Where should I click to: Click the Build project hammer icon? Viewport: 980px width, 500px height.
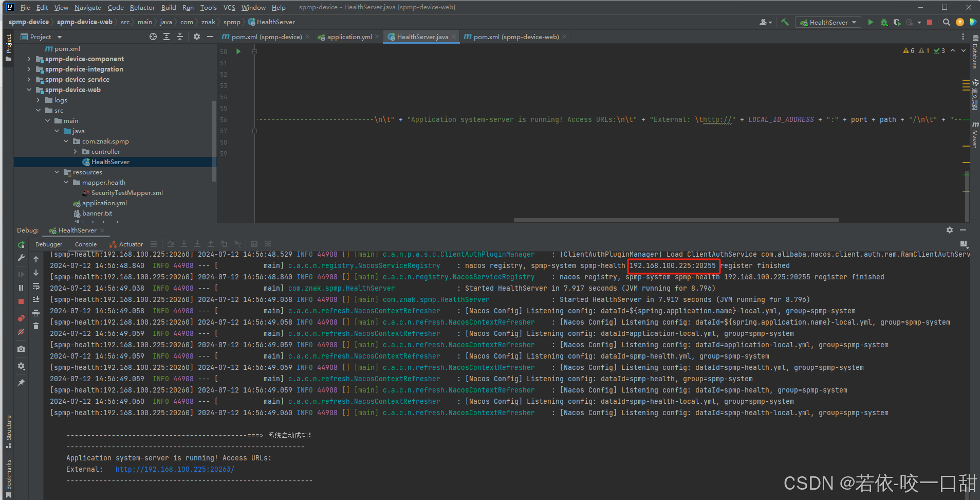tap(785, 22)
